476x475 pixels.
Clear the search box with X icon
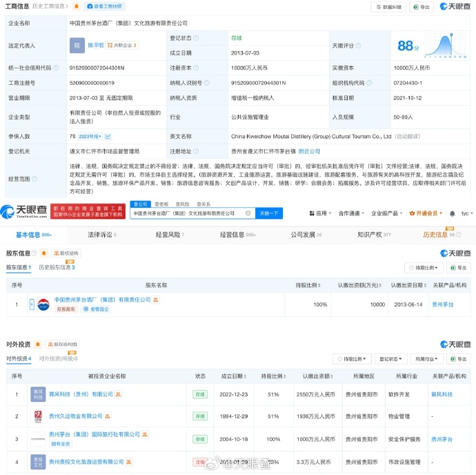[x=248, y=213]
